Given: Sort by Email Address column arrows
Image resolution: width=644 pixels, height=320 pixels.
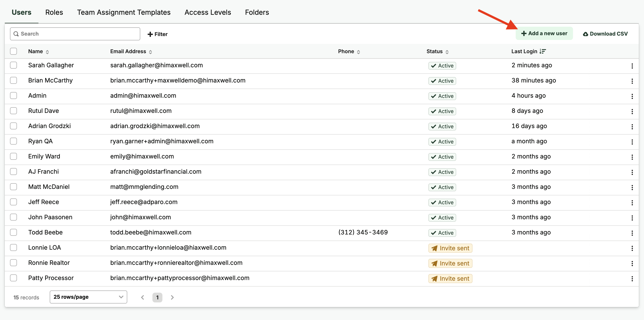Looking at the screenshot, I should click(150, 52).
